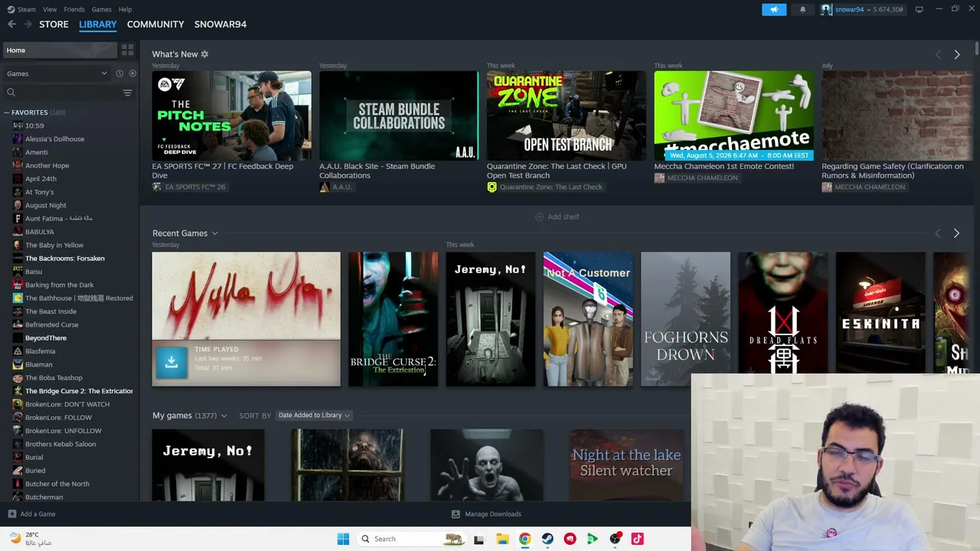Select The Boba Teashop in sidebar
The height and width of the screenshot is (551, 980).
[54, 378]
